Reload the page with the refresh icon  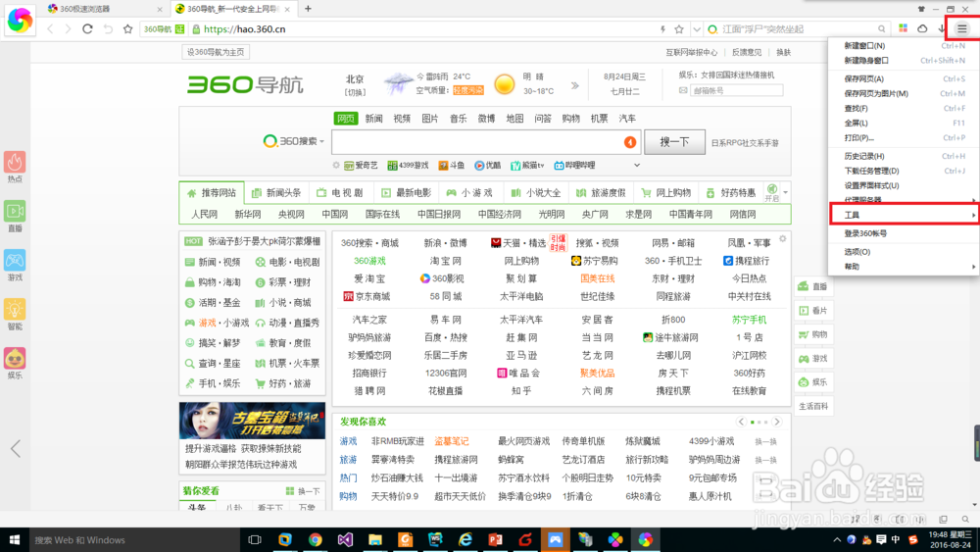click(87, 28)
